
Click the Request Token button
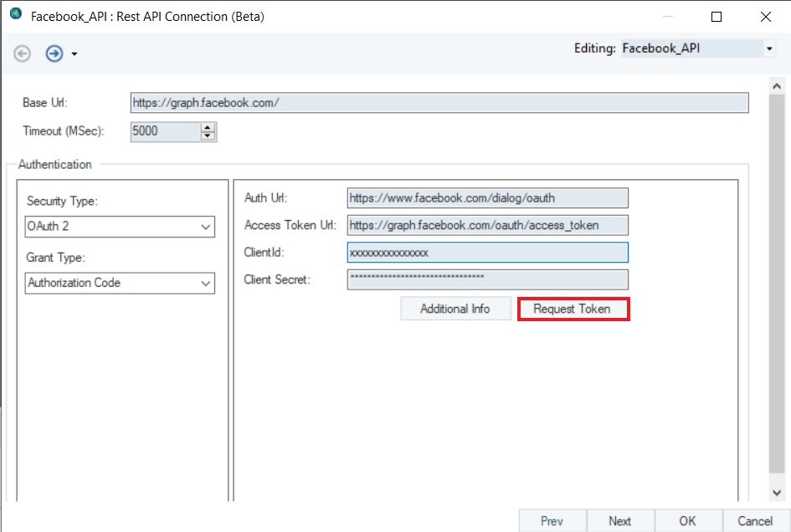573,309
